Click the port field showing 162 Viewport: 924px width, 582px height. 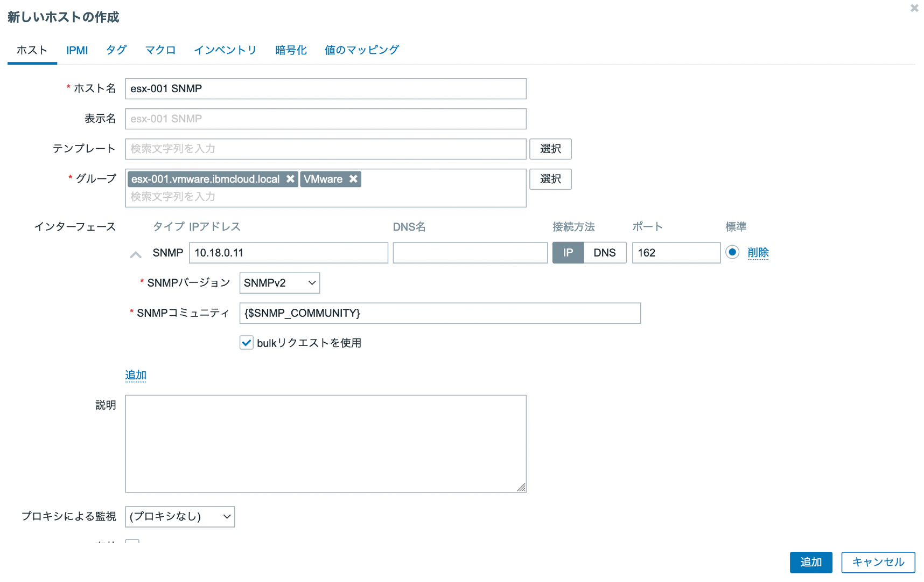[676, 253]
